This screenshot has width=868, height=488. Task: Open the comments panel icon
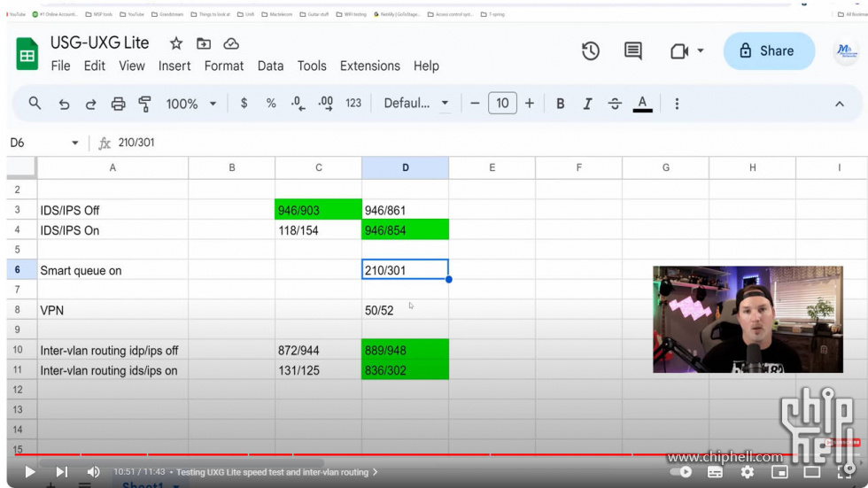click(633, 51)
